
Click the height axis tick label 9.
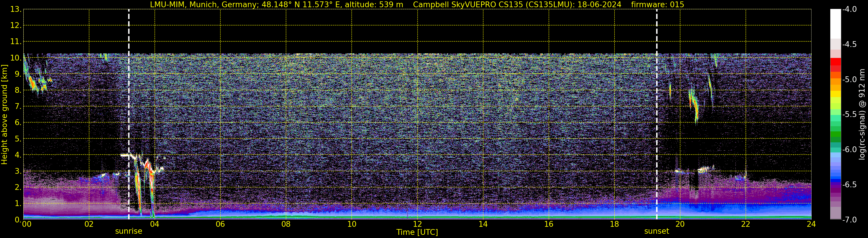pos(18,74)
